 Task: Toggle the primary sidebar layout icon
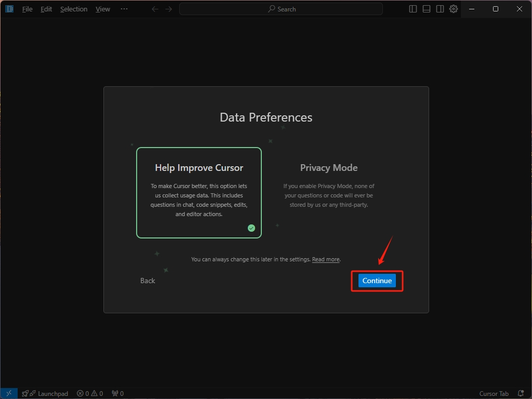pos(413,9)
